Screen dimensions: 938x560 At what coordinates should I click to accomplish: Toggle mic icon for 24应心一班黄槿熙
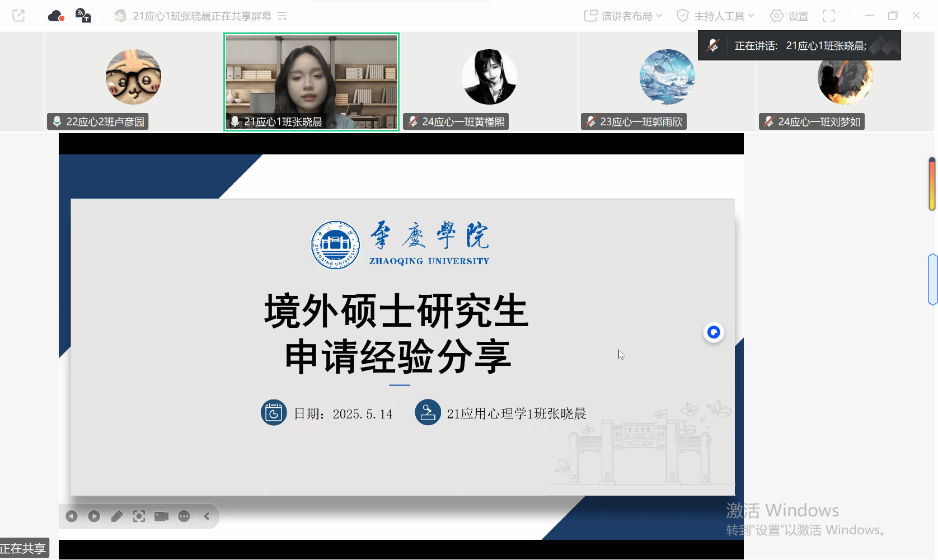413,121
